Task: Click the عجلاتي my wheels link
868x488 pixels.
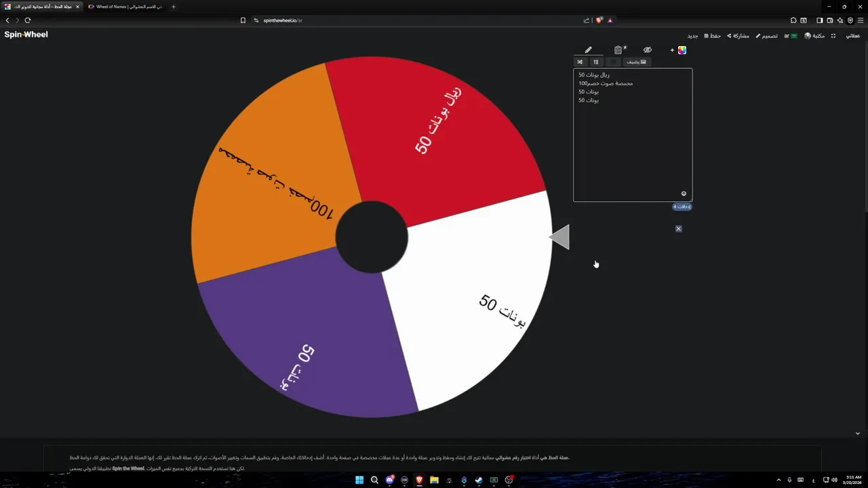Action: tap(852, 36)
